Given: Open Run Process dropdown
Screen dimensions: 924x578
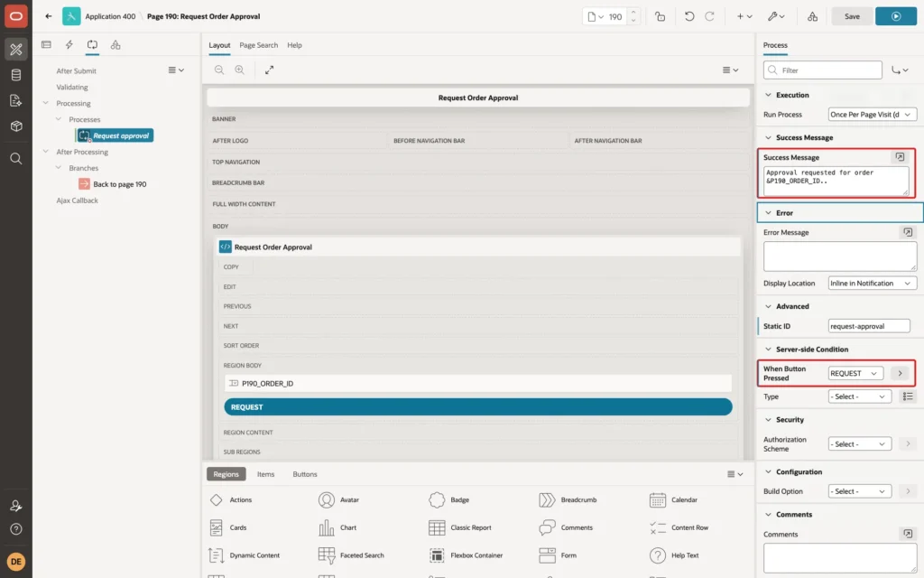Looking at the screenshot, I should coord(872,115).
